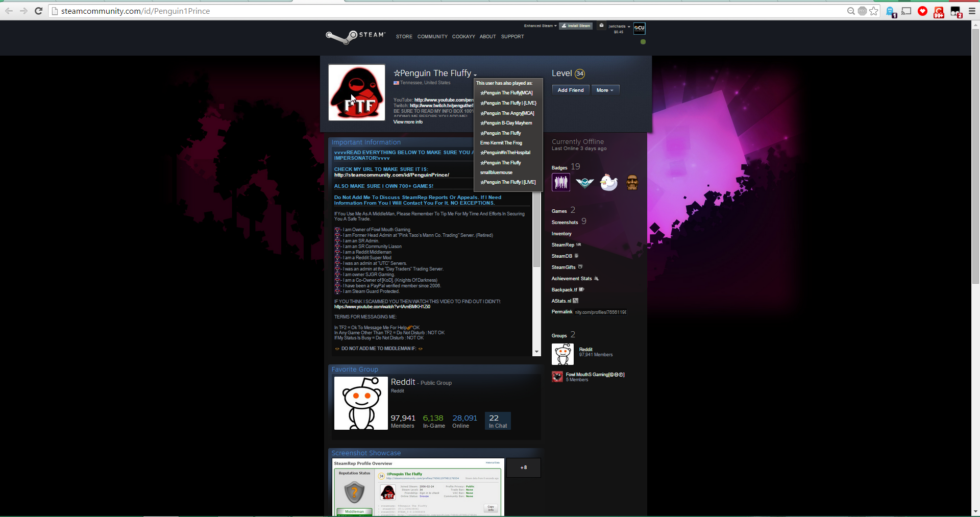The width and height of the screenshot is (980, 517).
Task: Open the winged emblem badge icon
Action: [584, 182]
